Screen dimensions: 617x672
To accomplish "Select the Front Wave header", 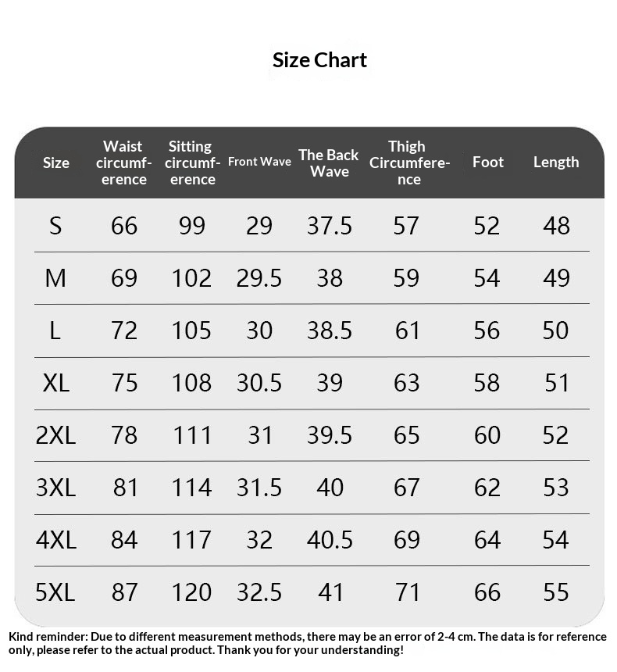I will click(x=259, y=162).
